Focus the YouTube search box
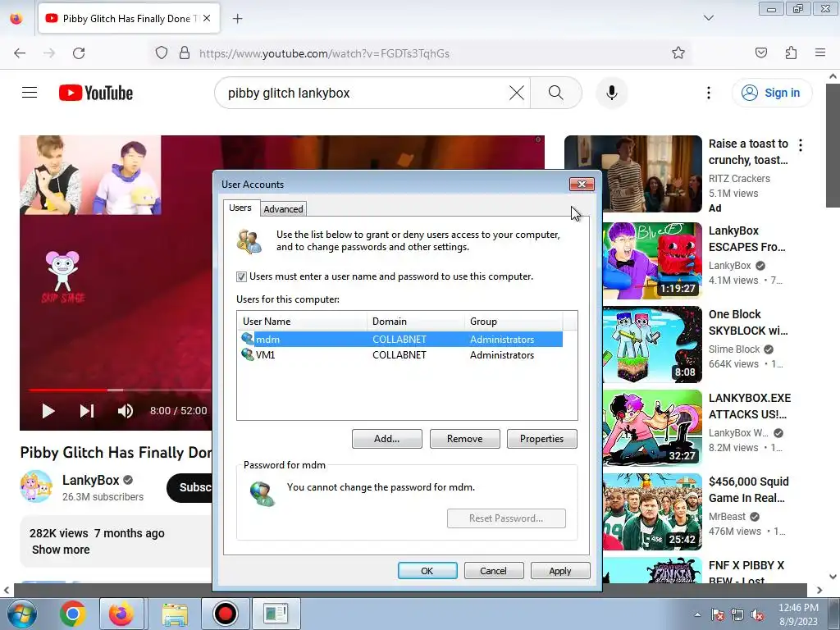 tap(364, 93)
